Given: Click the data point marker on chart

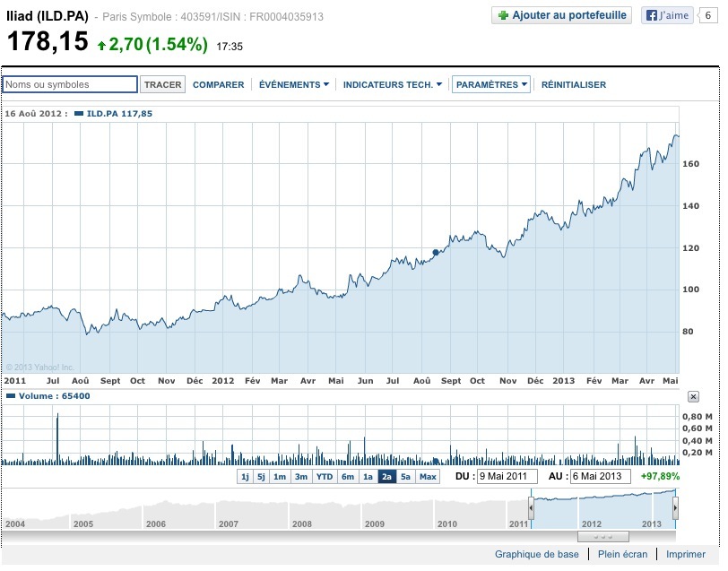Looking at the screenshot, I should (436, 253).
